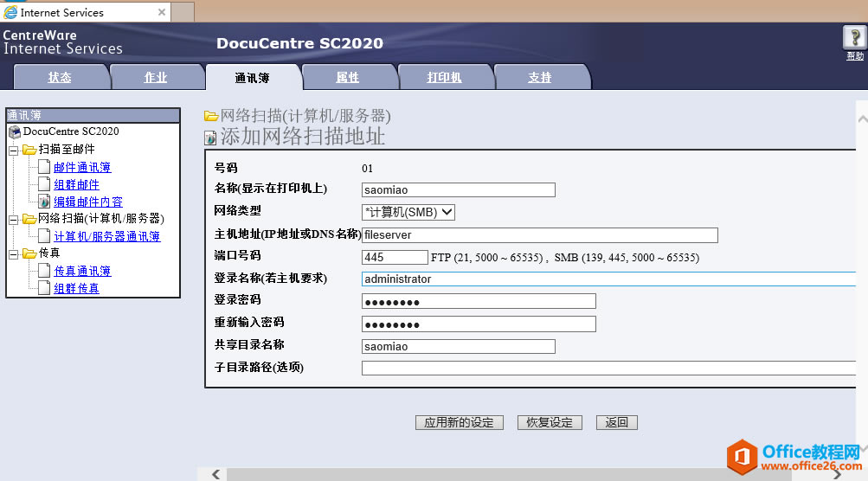The width and height of the screenshot is (868, 481).
Task: Click the 返回 button
Action: click(617, 422)
